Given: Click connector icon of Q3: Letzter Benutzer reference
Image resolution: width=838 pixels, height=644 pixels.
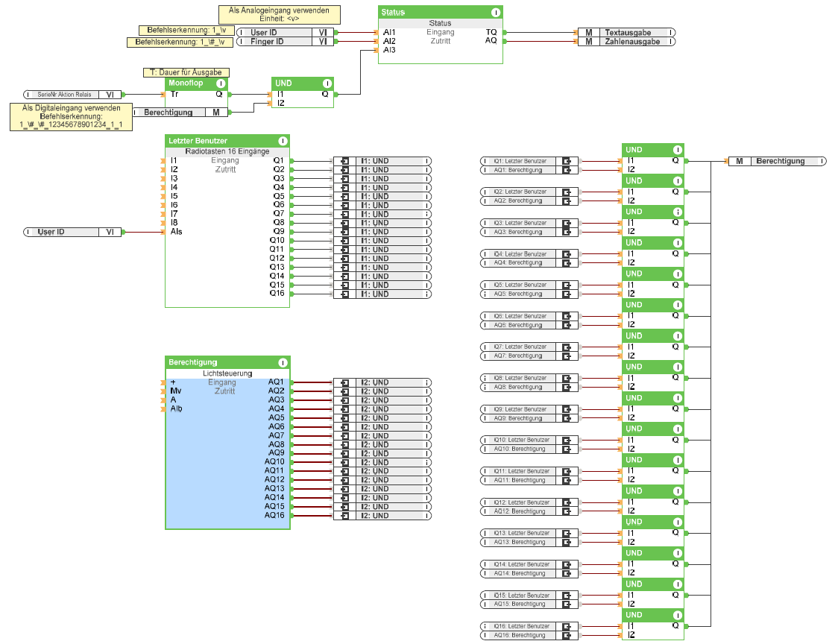Looking at the screenshot, I should 567,223.
